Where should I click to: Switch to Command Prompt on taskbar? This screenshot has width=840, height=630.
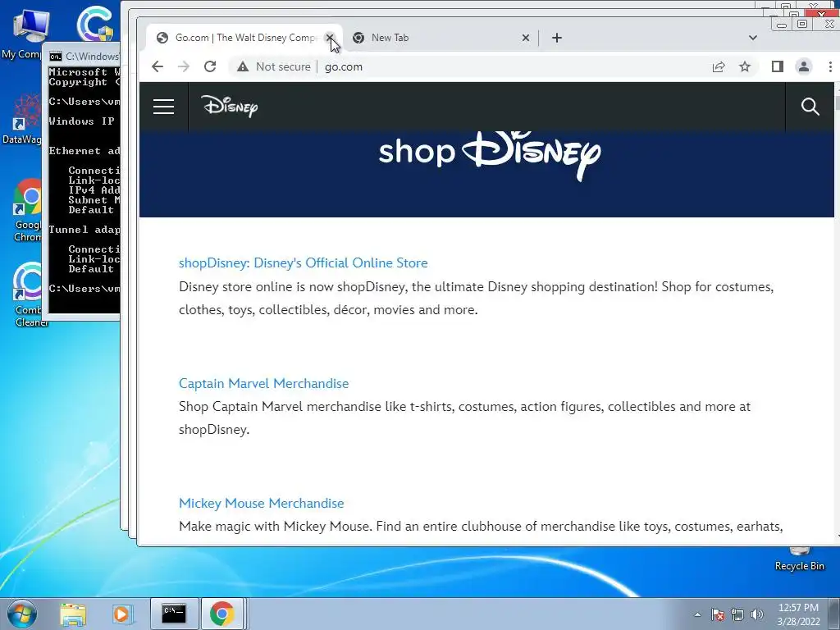(x=174, y=614)
